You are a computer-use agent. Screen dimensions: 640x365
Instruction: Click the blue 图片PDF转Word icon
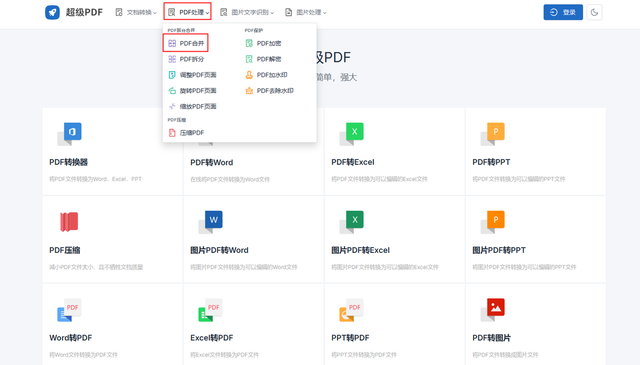[211, 222]
